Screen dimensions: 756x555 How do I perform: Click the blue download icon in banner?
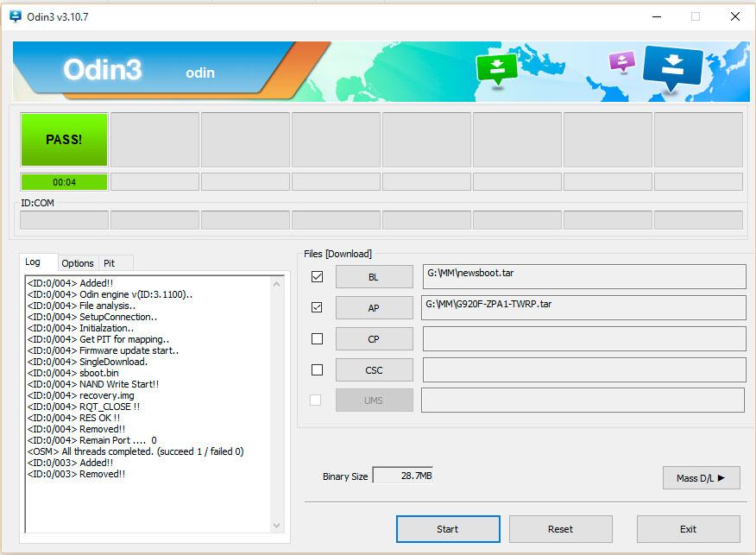(x=672, y=67)
